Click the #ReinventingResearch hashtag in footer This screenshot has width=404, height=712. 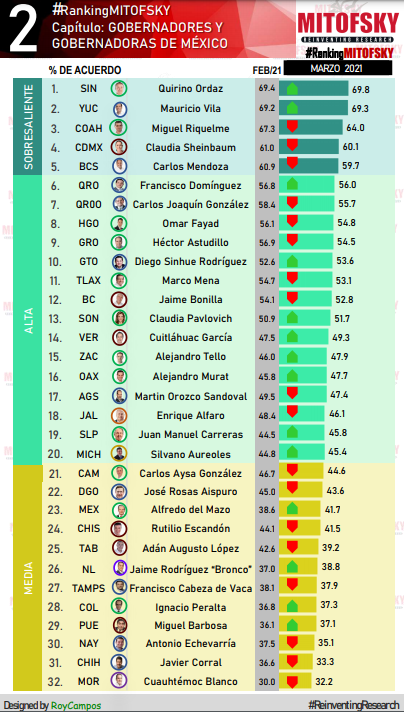353,705
